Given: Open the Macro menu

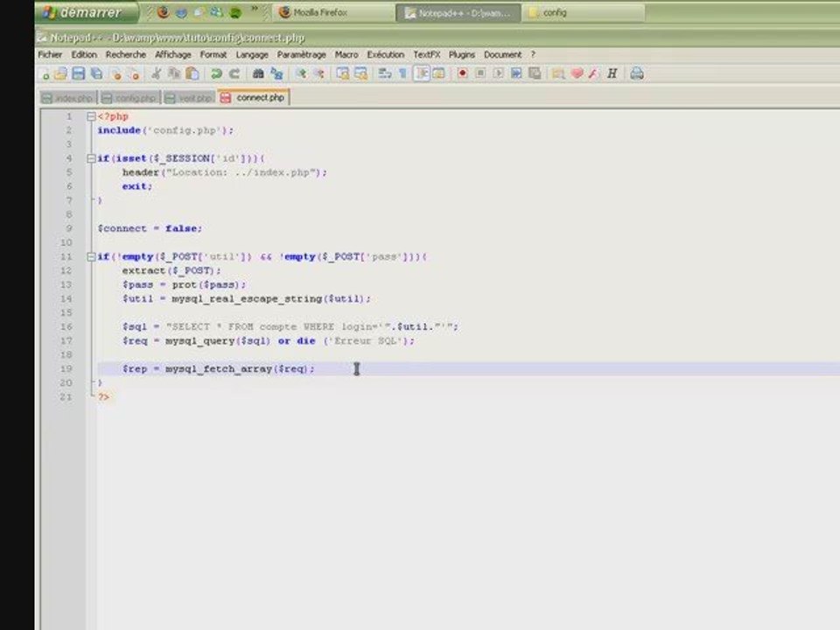Looking at the screenshot, I should [x=346, y=54].
